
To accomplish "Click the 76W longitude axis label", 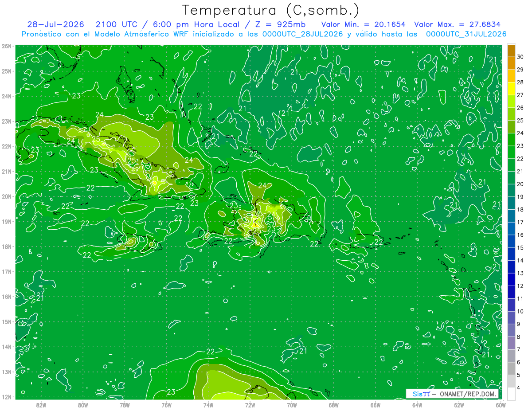I will [x=166, y=404].
